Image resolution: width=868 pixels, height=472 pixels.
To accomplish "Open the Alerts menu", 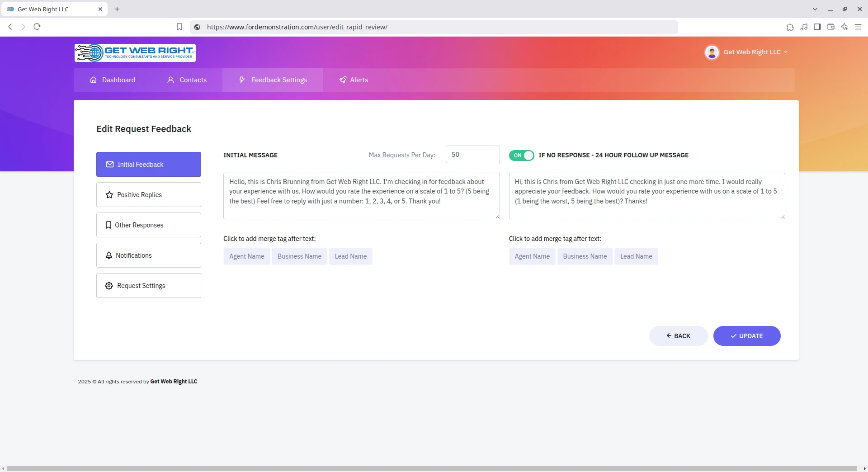I will 354,80.
